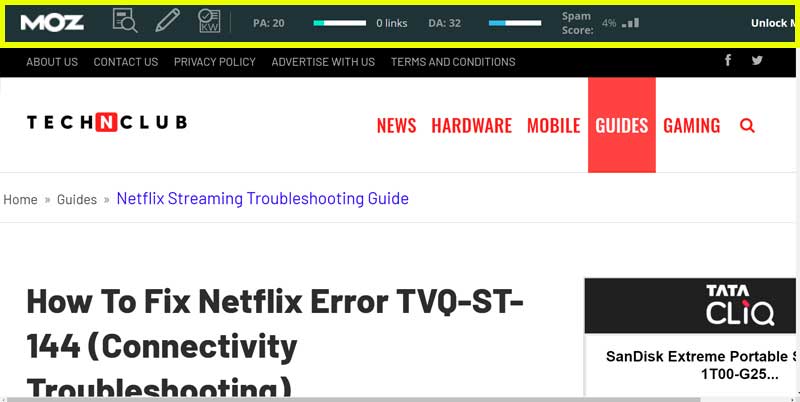Click the Page Authority progress bar
Screen dimensions: 800x402
click(x=340, y=23)
